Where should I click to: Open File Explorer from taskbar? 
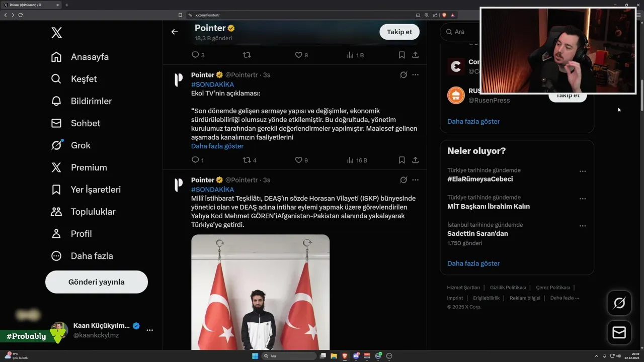point(334,356)
